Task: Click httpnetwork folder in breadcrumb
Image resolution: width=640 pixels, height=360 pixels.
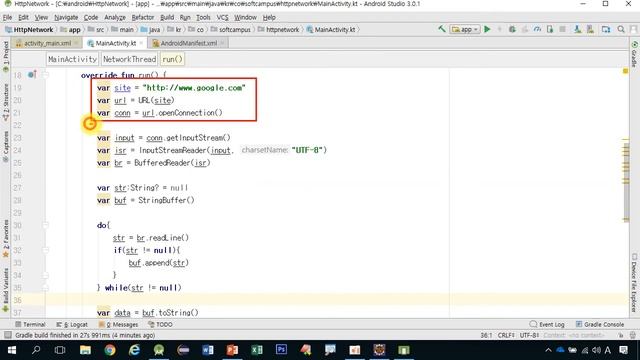Action: point(279,30)
